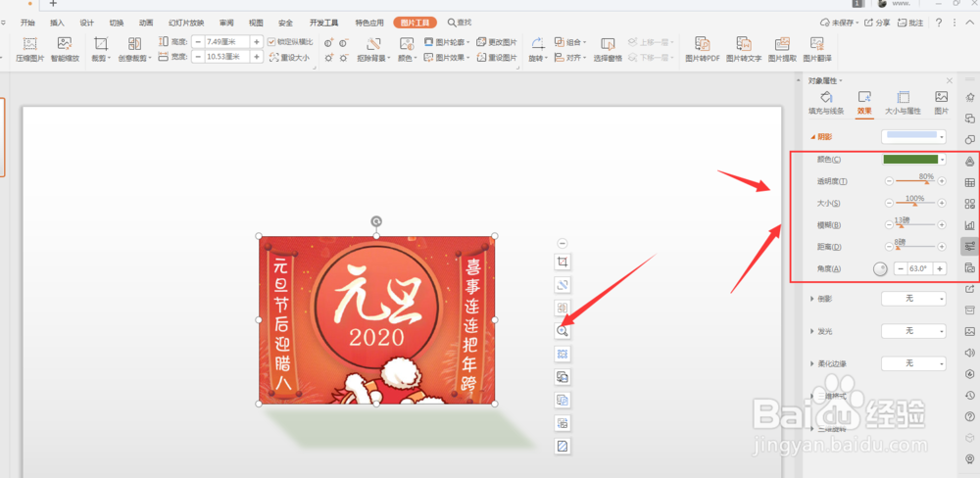The image size is (980, 478).
Task: Open the 开始 ribbon tab
Action: [27, 23]
